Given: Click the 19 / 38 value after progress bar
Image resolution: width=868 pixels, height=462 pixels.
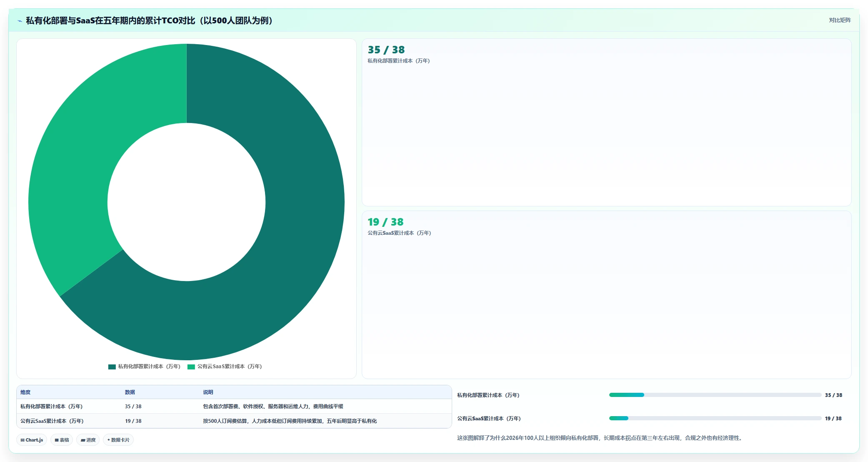Looking at the screenshot, I should point(833,419).
